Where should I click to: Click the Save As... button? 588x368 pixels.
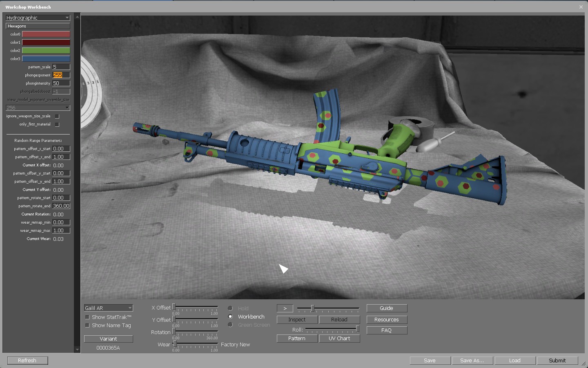[x=472, y=361]
